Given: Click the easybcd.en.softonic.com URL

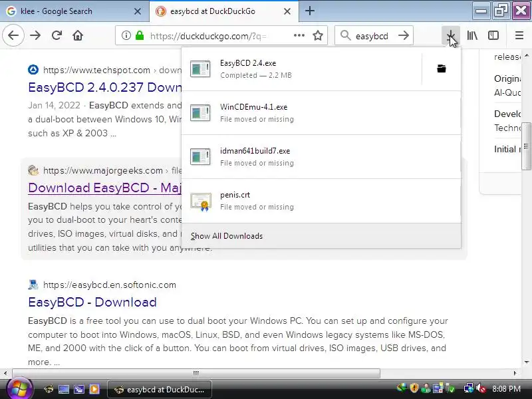Looking at the screenshot, I should click(x=110, y=285).
